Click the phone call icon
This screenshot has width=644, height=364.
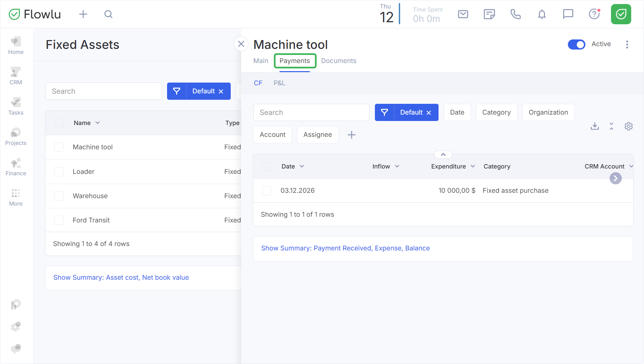click(x=515, y=14)
